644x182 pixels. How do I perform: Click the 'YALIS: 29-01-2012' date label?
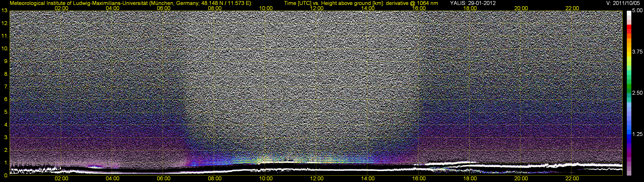(473, 3)
